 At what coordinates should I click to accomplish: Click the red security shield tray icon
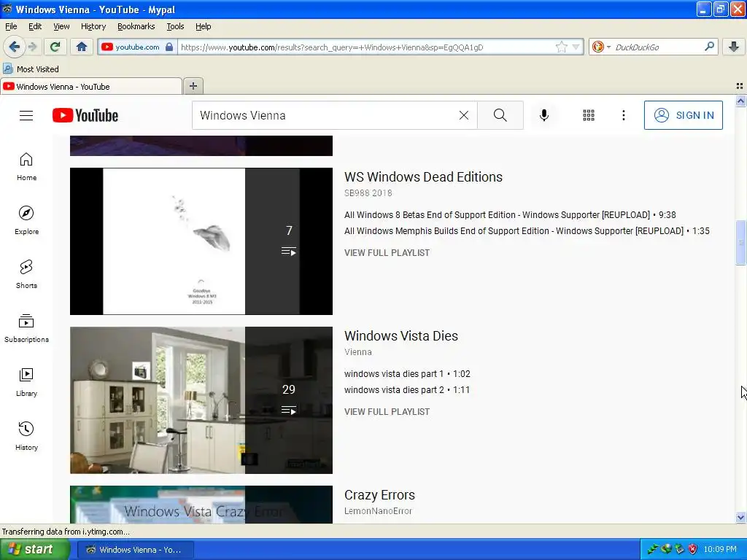click(693, 549)
